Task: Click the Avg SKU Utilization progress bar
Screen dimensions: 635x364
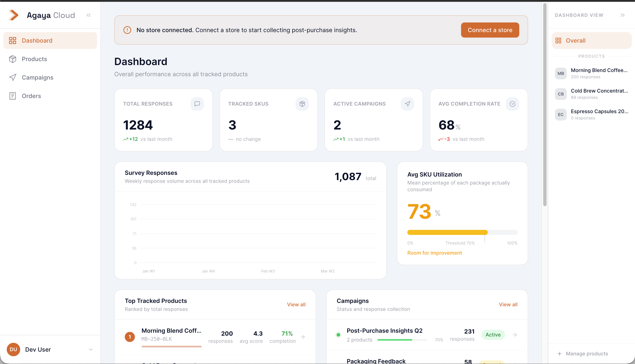Action: [462, 232]
